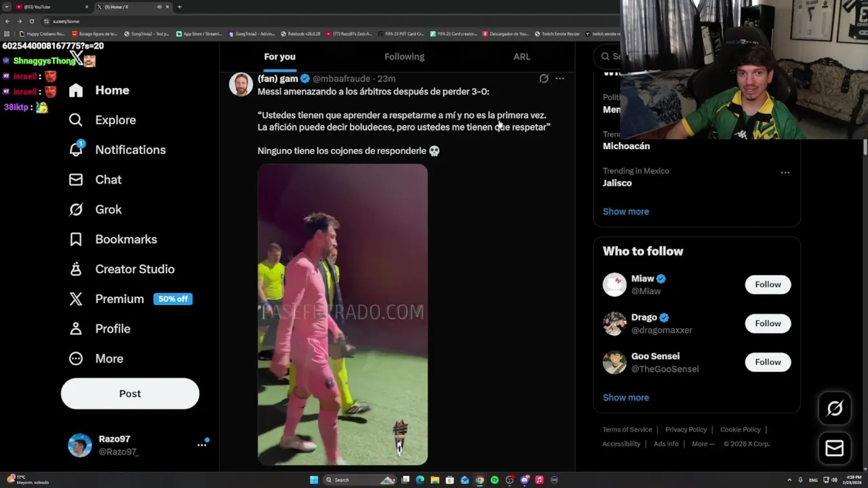
Task: Click the Goo Sensei profile avatar
Action: tap(614, 362)
